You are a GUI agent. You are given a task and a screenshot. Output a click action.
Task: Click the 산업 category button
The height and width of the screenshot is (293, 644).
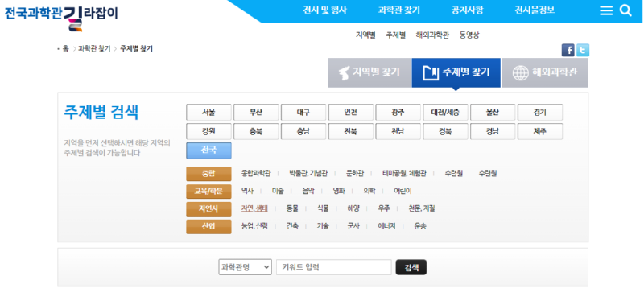click(x=208, y=226)
